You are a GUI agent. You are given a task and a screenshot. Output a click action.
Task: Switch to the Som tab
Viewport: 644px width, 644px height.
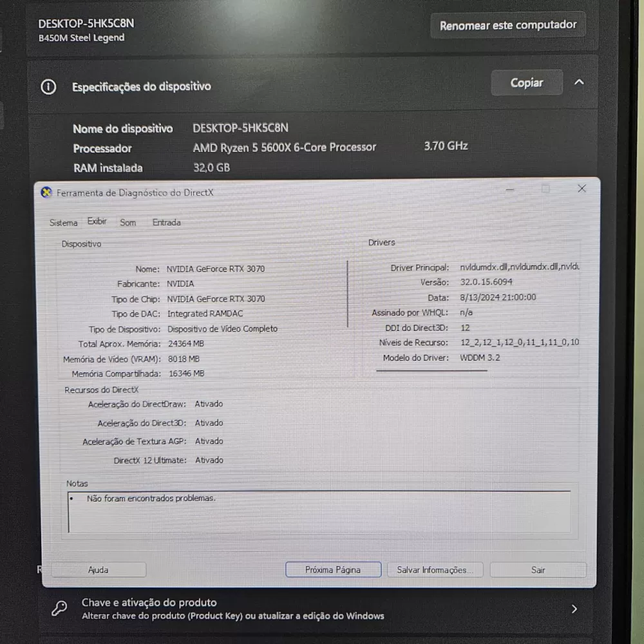click(x=128, y=223)
